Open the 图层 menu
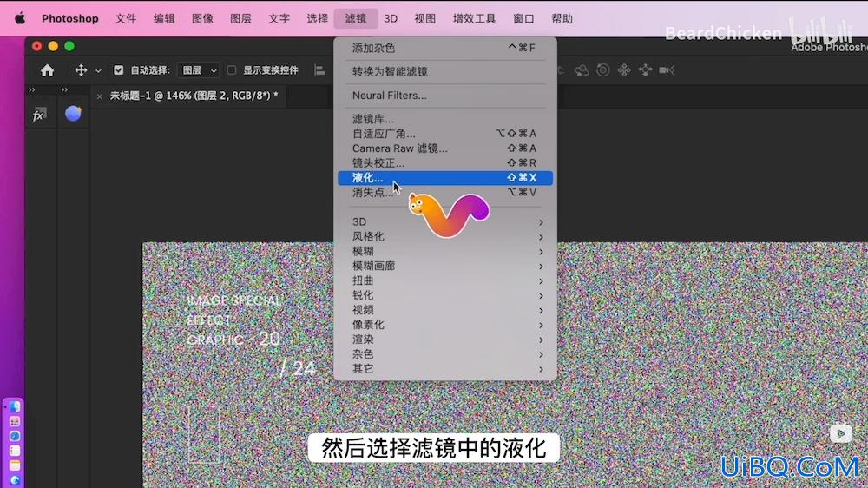 (240, 18)
